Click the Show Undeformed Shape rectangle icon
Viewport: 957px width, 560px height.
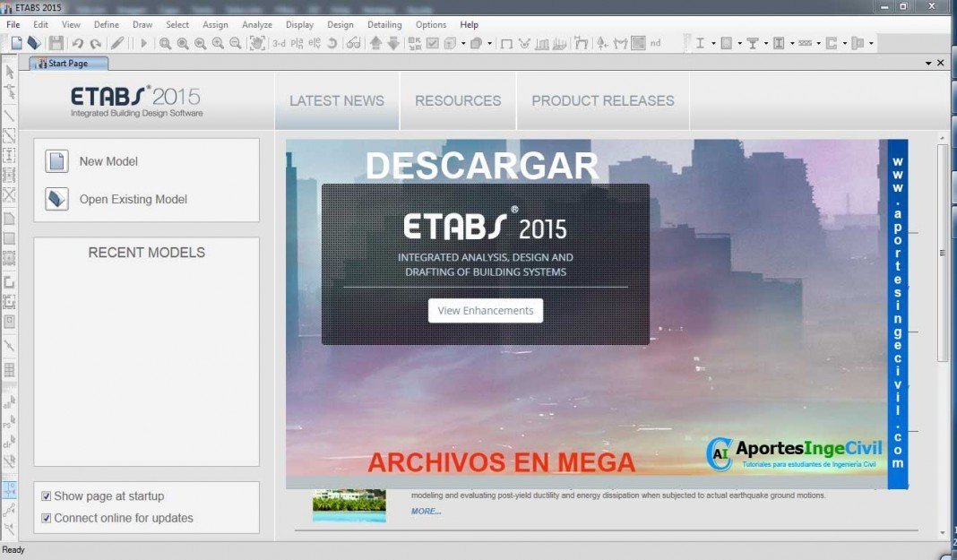coord(506,43)
